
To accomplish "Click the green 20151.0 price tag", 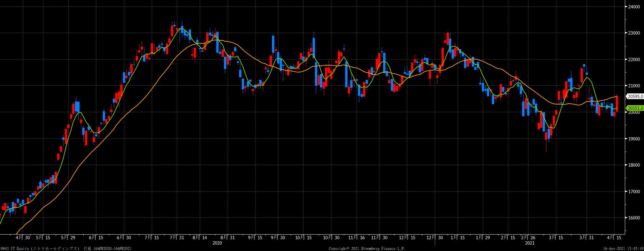I will coord(635,108).
